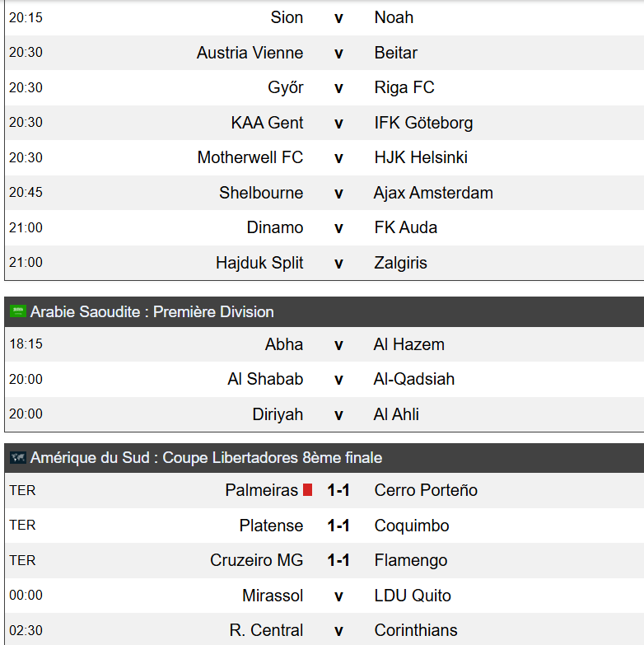Select the Corinthians team name
Viewport: 644px width, 645px height.
pos(416,630)
